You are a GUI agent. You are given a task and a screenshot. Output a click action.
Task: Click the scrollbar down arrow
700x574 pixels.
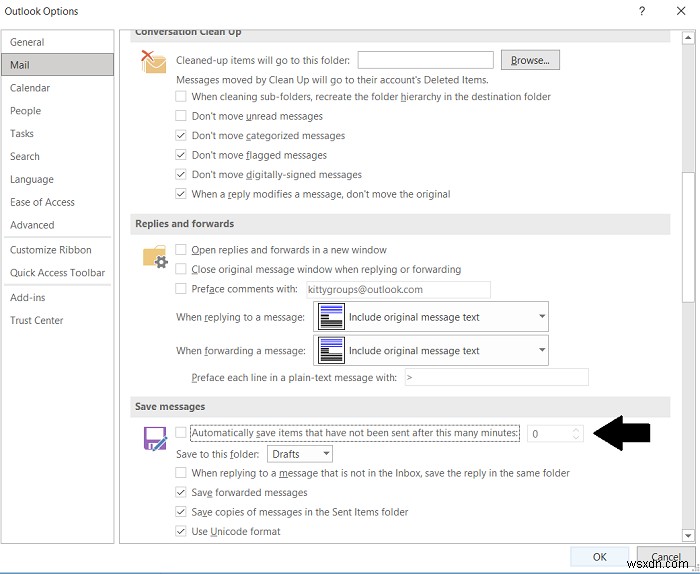click(x=688, y=535)
